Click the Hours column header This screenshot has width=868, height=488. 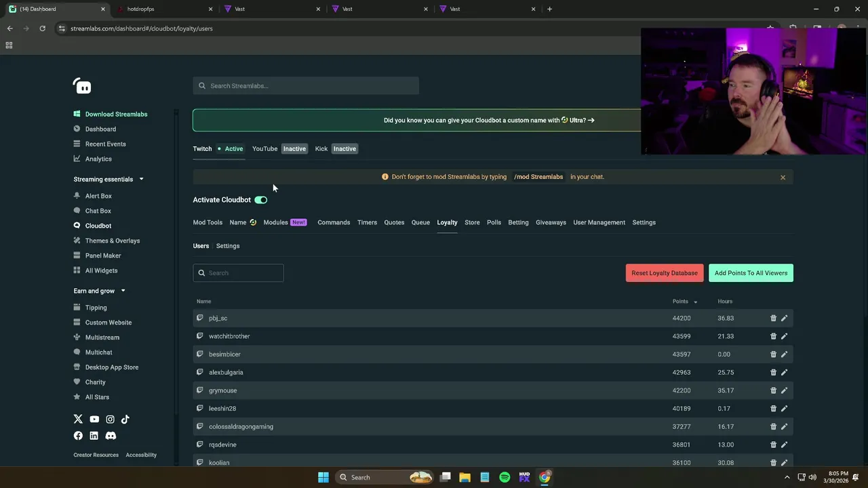click(x=725, y=302)
